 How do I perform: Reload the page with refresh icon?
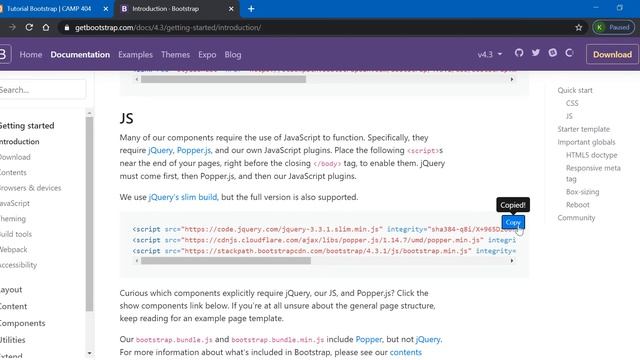(x=29, y=27)
